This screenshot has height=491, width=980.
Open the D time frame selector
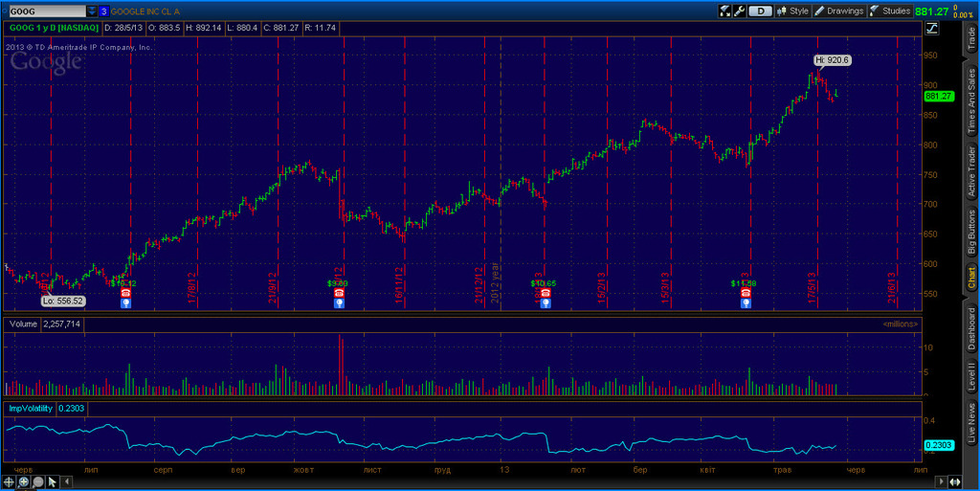(x=761, y=11)
